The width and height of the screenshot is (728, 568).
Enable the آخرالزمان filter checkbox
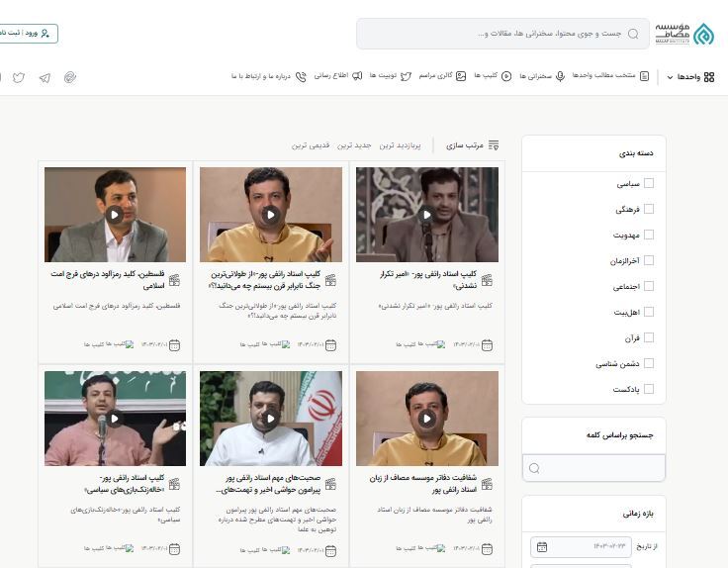point(649,260)
